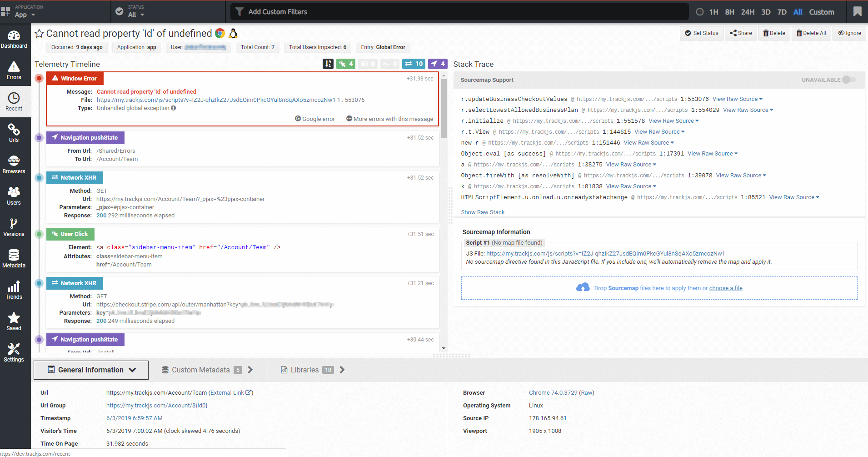Open the Google error link

(x=315, y=119)
